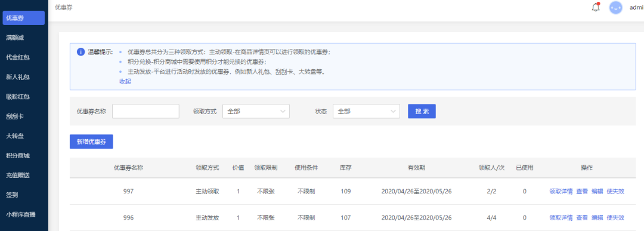The image size is (644, 231).
Task: Click the 库存 column header
Action: click(x=345, y=168)
